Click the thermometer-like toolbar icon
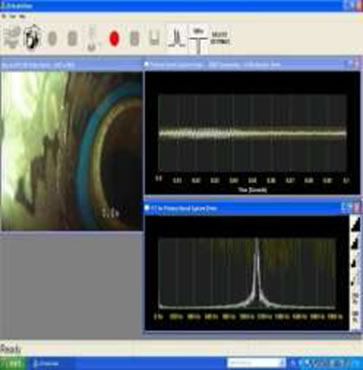The width and height of the screenshot is (363, 370). point(92,39)
